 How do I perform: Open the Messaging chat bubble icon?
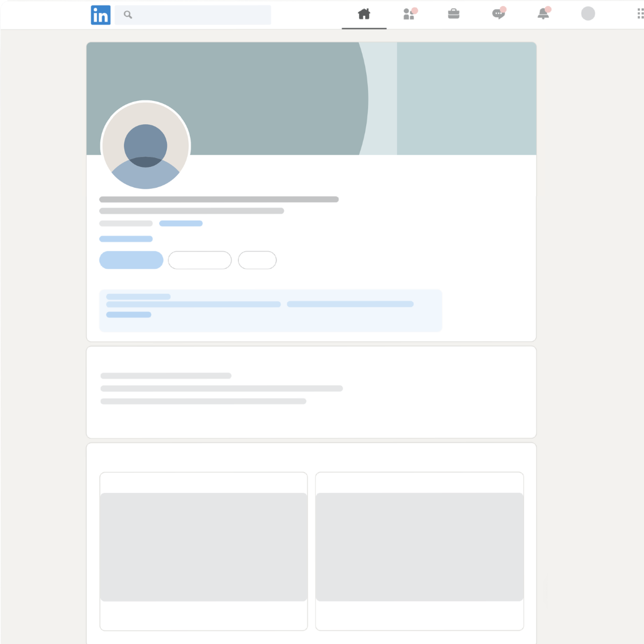498,13
